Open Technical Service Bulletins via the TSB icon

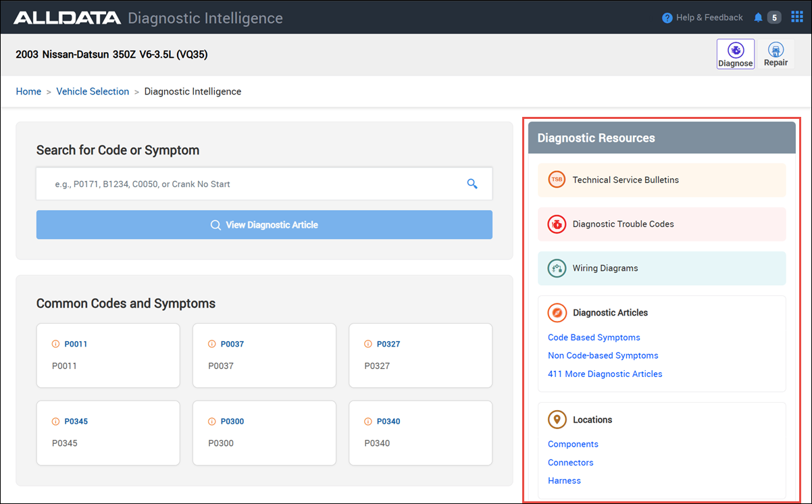557,180
